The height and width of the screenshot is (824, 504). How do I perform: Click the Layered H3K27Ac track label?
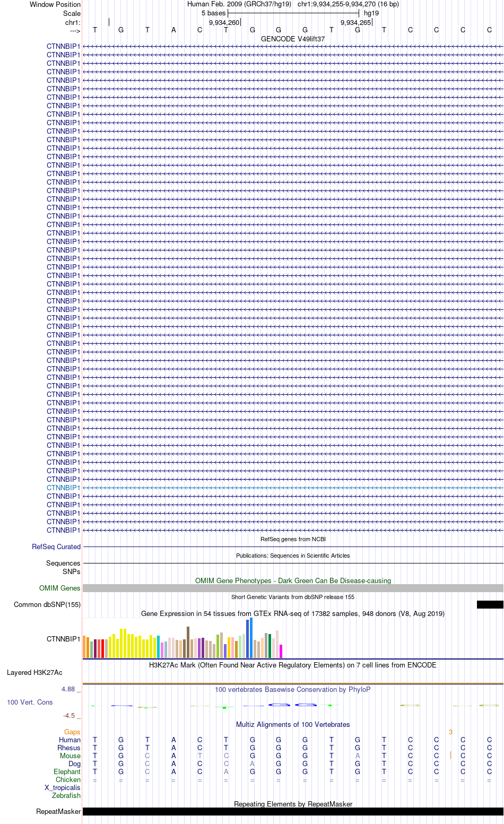[34, 672]
